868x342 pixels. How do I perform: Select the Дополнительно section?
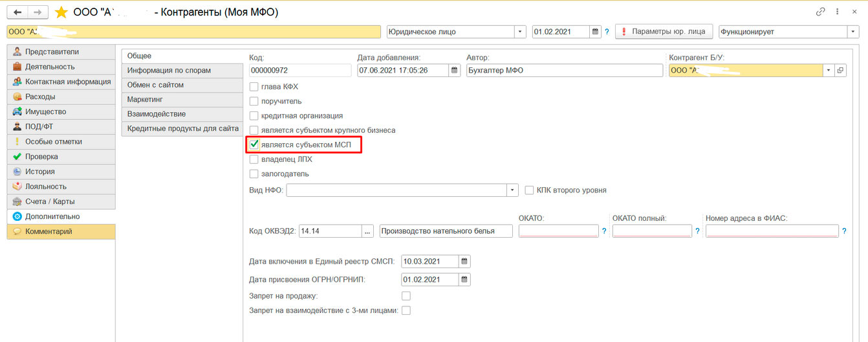(x=61, y=216)
